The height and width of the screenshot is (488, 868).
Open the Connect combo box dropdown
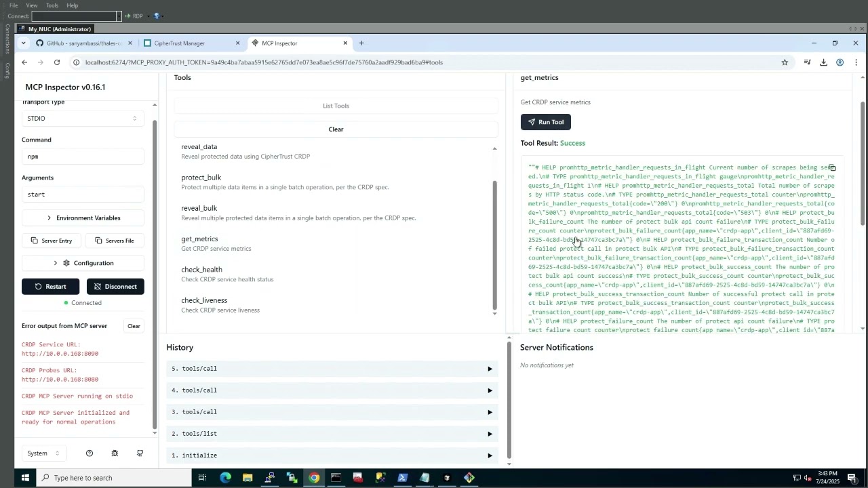[x=119, y=16]
